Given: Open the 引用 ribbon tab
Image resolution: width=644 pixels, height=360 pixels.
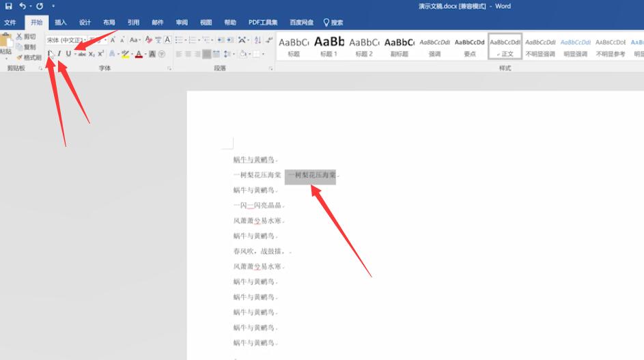Looking at the screenshot, I should pos(133,22).
